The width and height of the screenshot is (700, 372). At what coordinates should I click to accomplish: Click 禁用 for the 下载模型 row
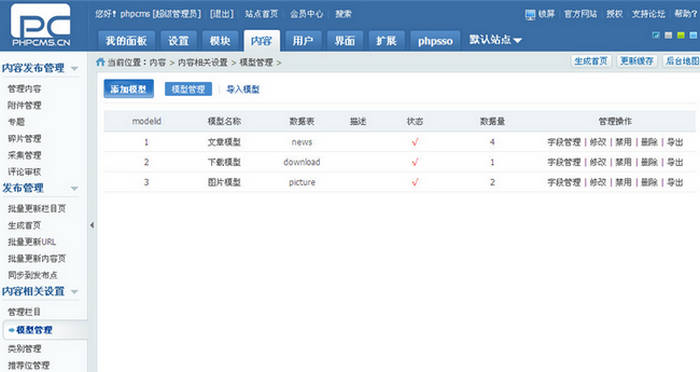click(624, 162)
